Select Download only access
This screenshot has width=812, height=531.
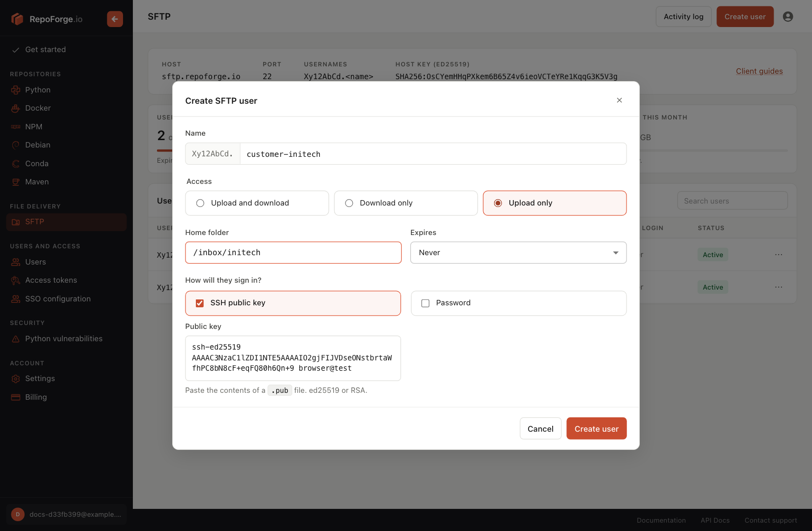pyautogui.click(x=406, y=203)
